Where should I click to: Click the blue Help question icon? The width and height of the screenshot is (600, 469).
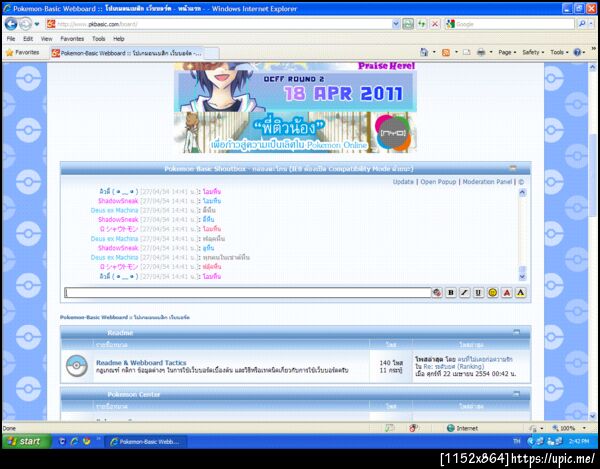[577, 52]
